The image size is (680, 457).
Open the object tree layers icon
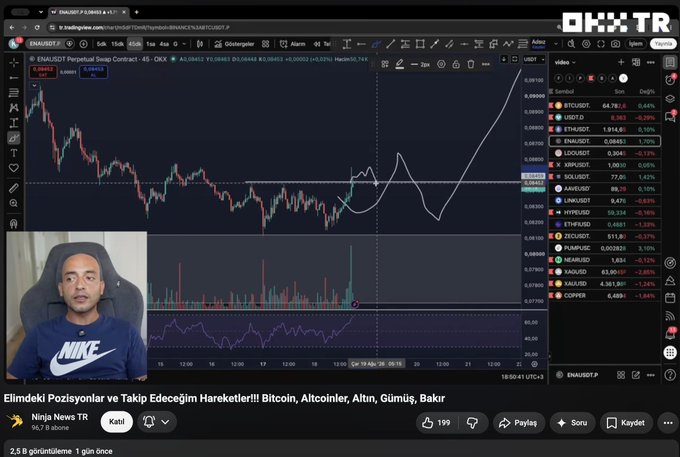[x=670, y=98]
